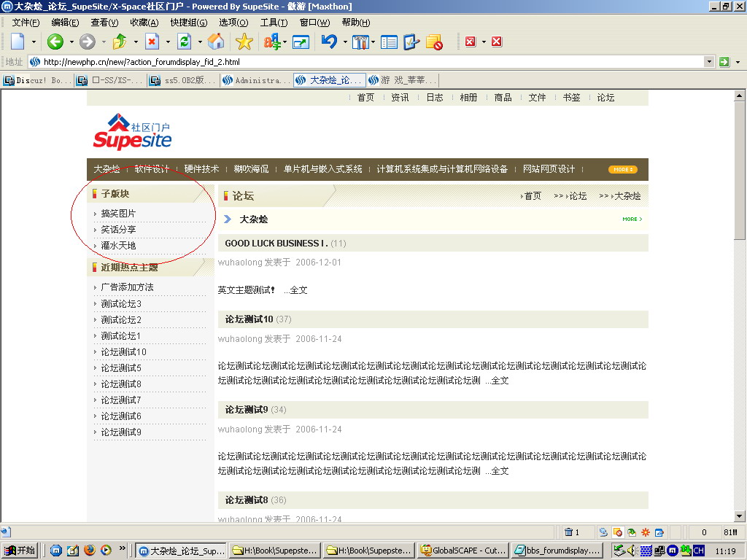
Task: Close the current tab with the first red X icon
Action: (x=471, y=42)
